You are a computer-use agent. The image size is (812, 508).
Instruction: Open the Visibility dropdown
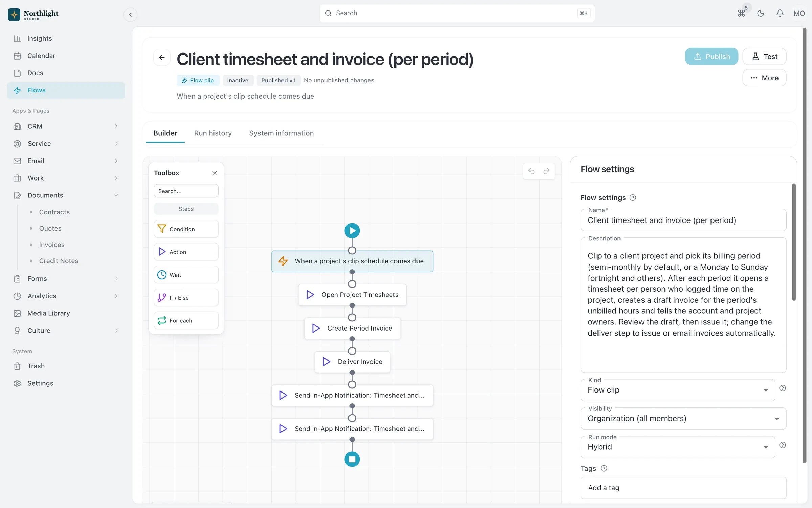pos(683,419)
